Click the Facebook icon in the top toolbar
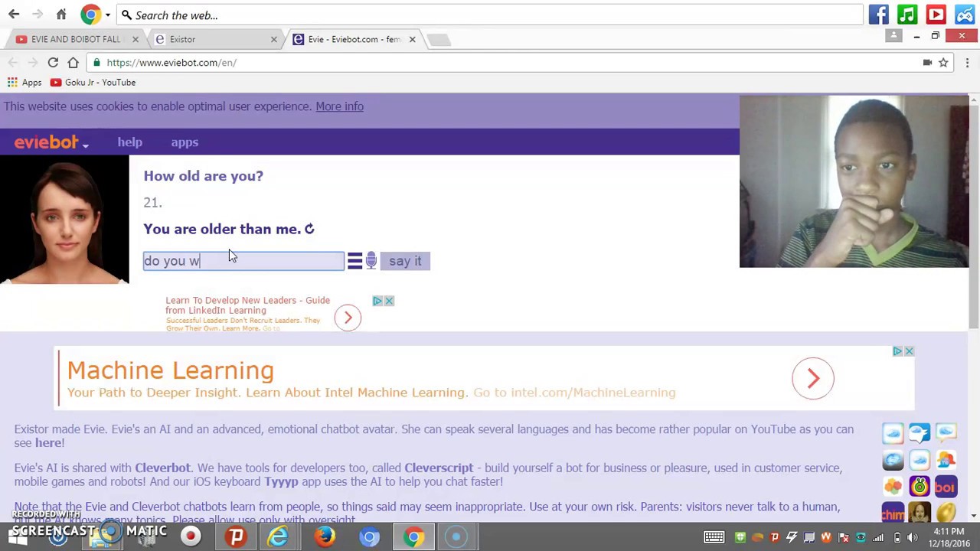980x551 pixels. pyautogui.click(x=878, y=15)
